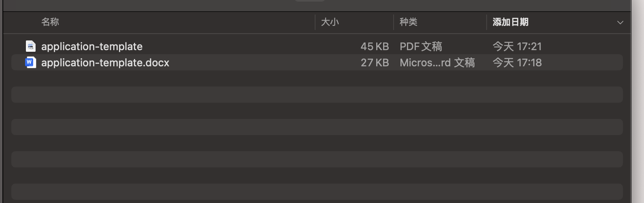Click the Micros…rd 文稿 kind entry

[x=437, y=63]
